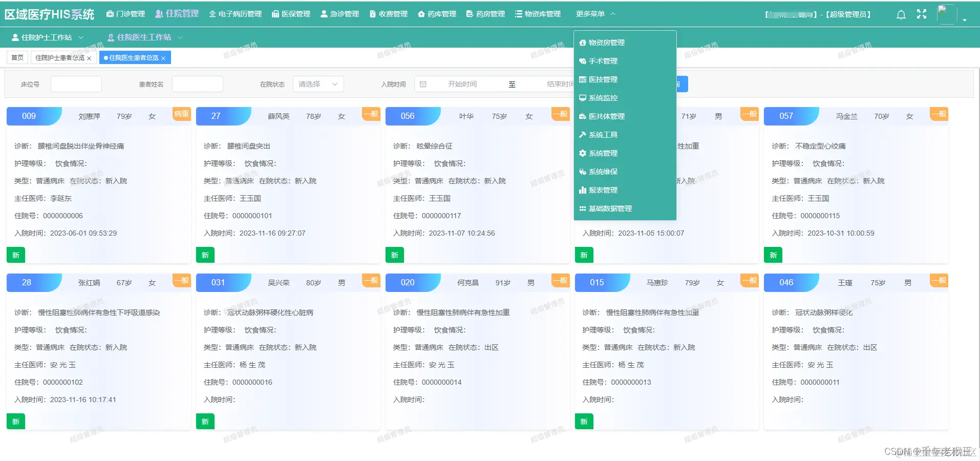Viewport: 980px width, 461px height.
Task: Close the 住院护士患者总览 tab
Action: [x=89, y=57]
